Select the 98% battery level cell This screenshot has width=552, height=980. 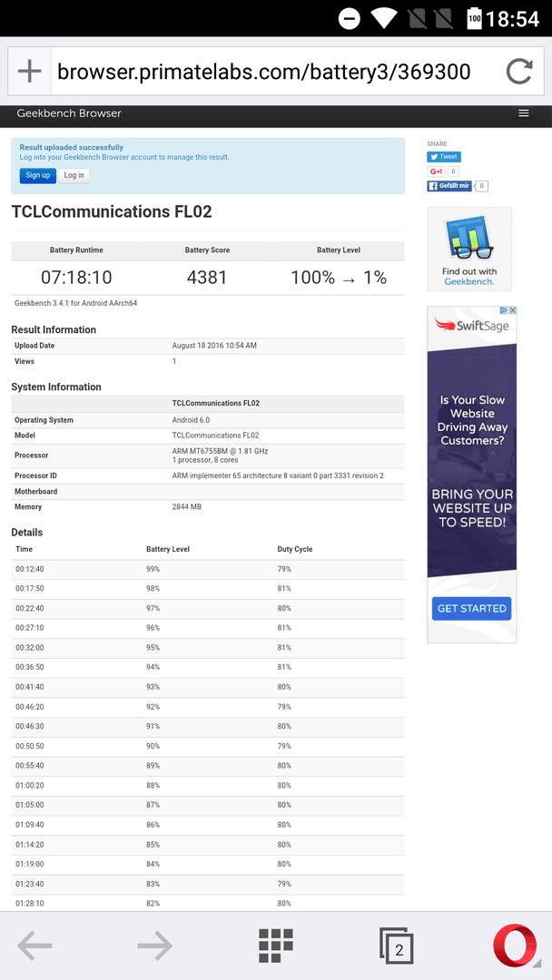tap(153, 589)
